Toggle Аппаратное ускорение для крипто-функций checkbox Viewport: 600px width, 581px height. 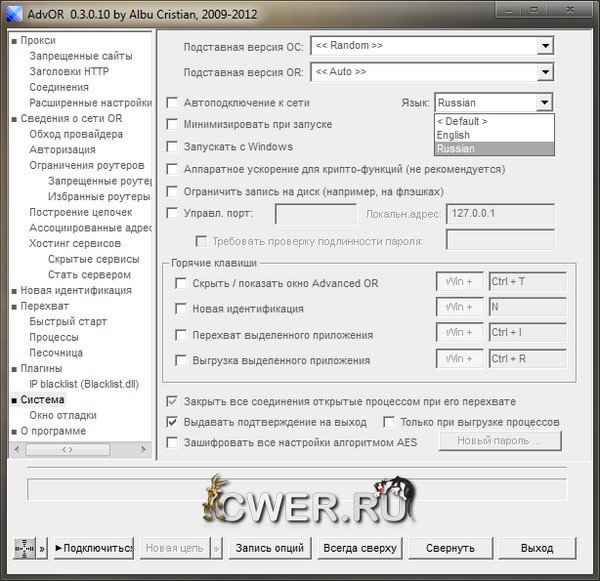[172, 169]
